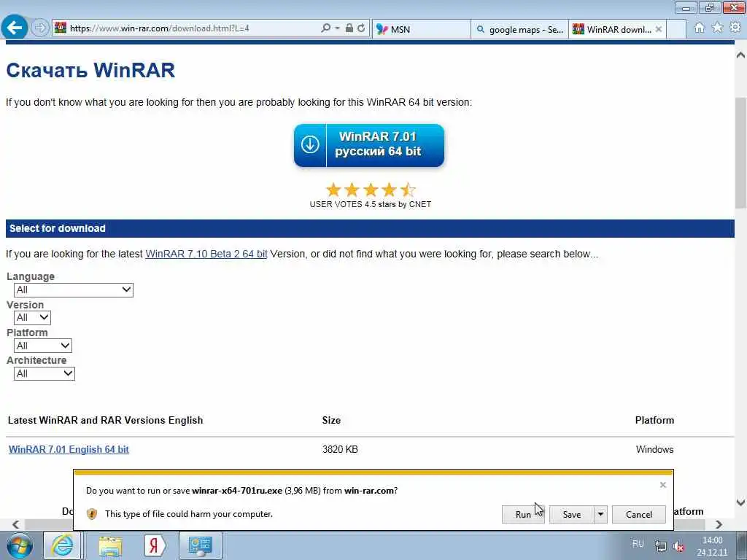Refresh the page with the reload icon
The image size is (747, 560).
tap(361, 28)
